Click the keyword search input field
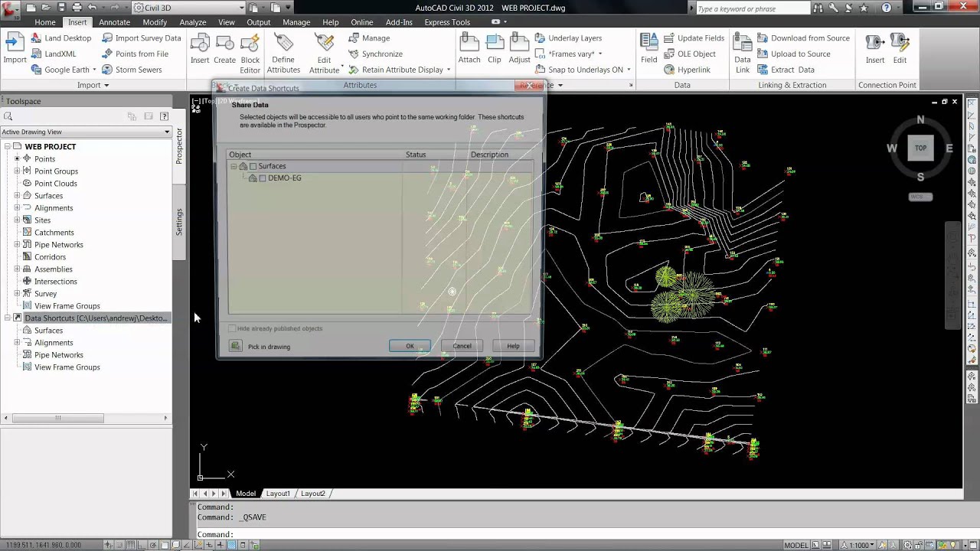 (753, 8)
